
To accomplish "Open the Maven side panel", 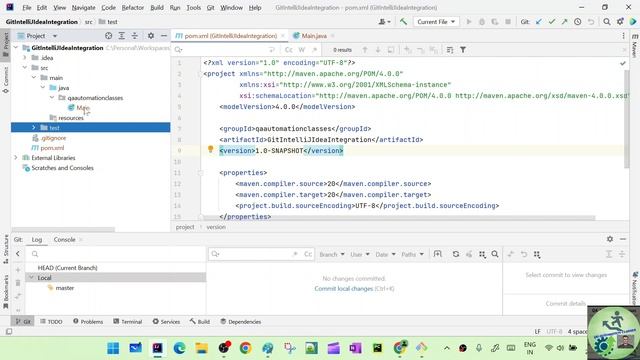I will pos(635,45).
